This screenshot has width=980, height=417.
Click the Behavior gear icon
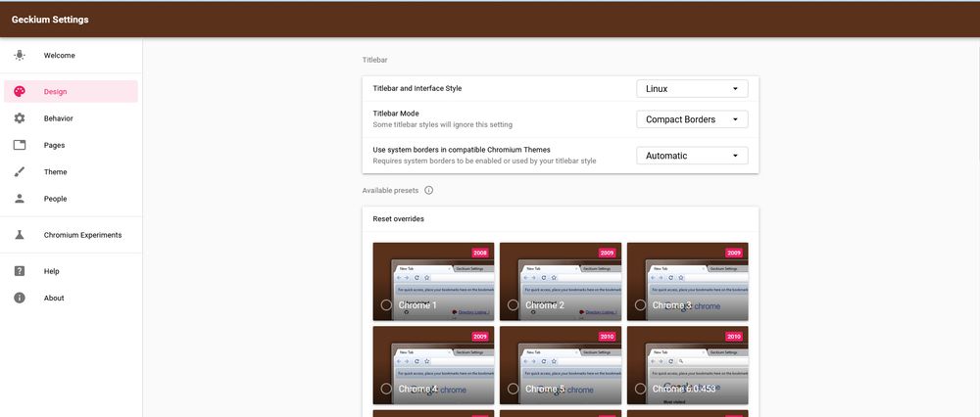(x=20, y=118)
